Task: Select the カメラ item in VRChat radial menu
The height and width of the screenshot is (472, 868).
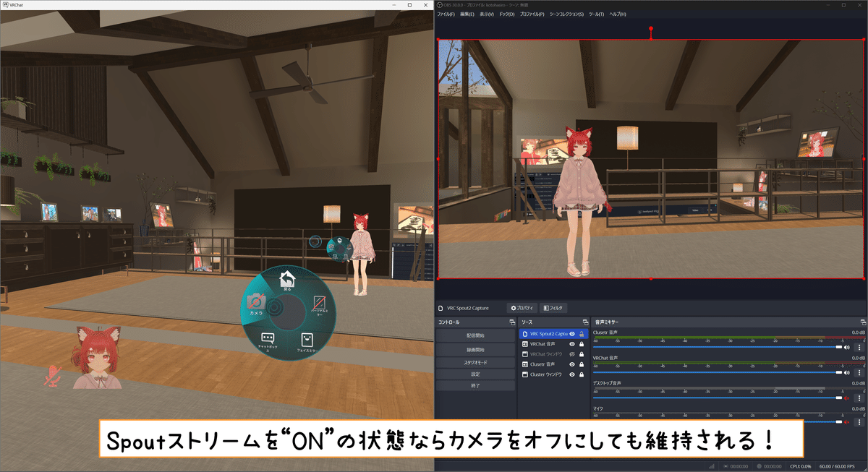Action: (256, 305)
